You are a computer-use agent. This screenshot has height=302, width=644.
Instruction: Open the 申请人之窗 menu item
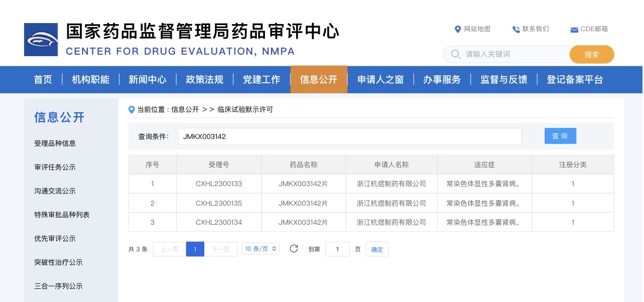(380, 80)
